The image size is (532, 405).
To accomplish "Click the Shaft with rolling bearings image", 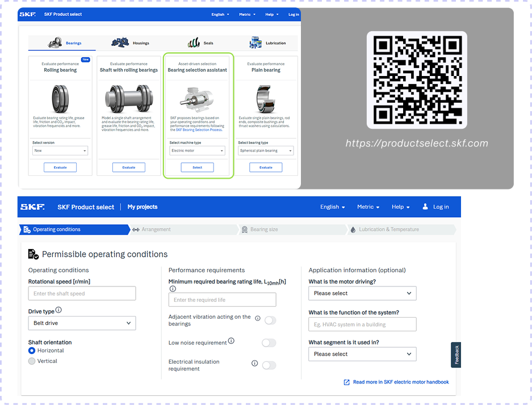I will [128, 99].
